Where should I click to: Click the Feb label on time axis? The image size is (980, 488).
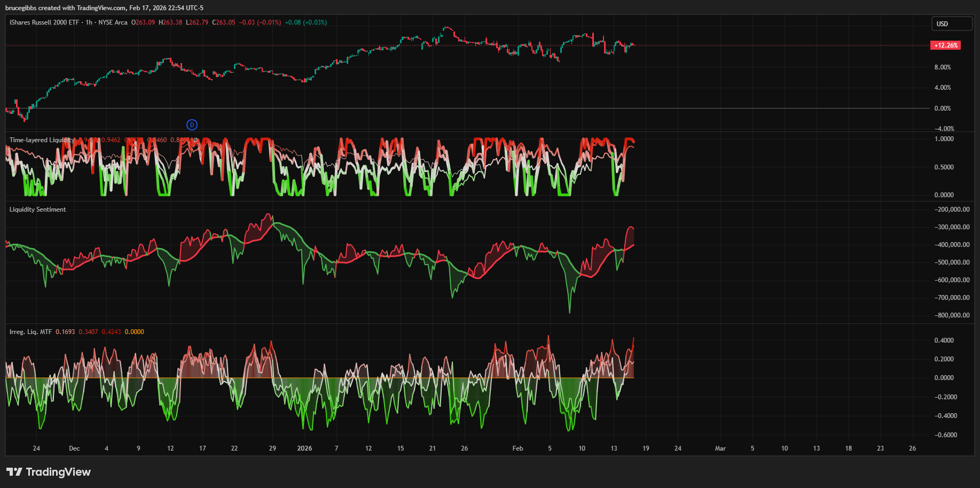click(518, 448)
